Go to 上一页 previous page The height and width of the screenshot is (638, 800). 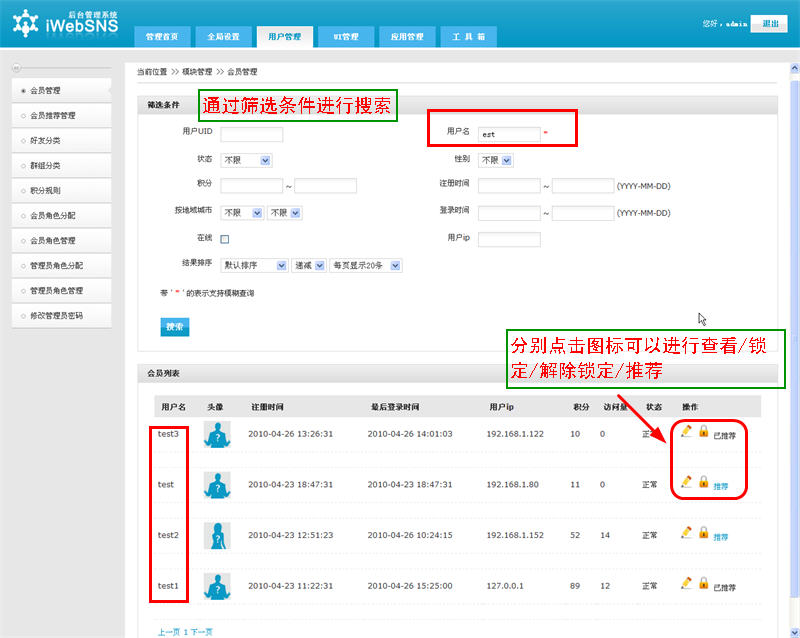coord(169,632)
